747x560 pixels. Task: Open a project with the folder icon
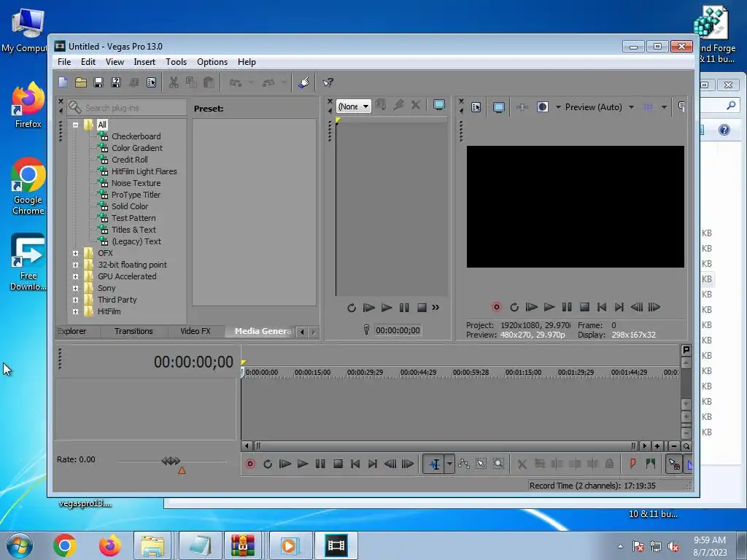(80, 82)
